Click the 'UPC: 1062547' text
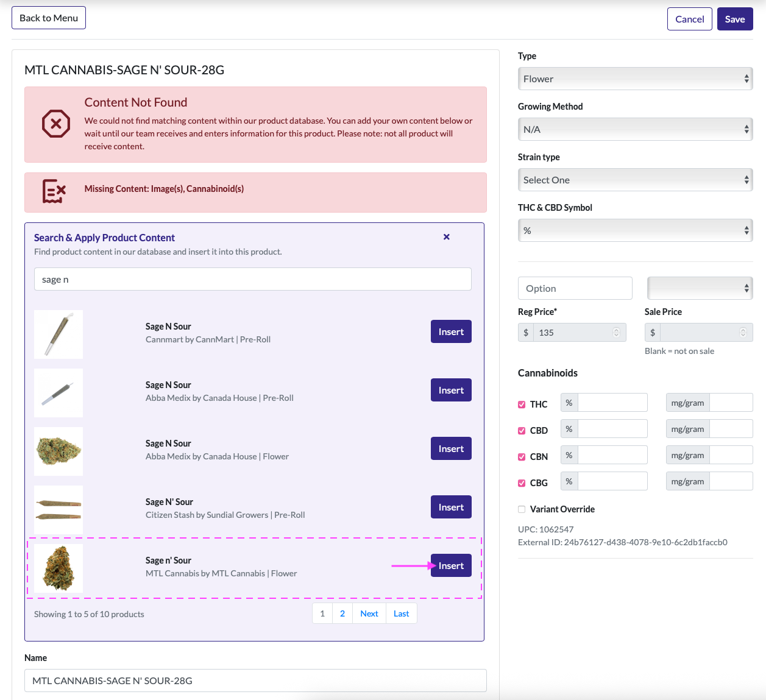The image size is (766, 700). pos(545,529)
